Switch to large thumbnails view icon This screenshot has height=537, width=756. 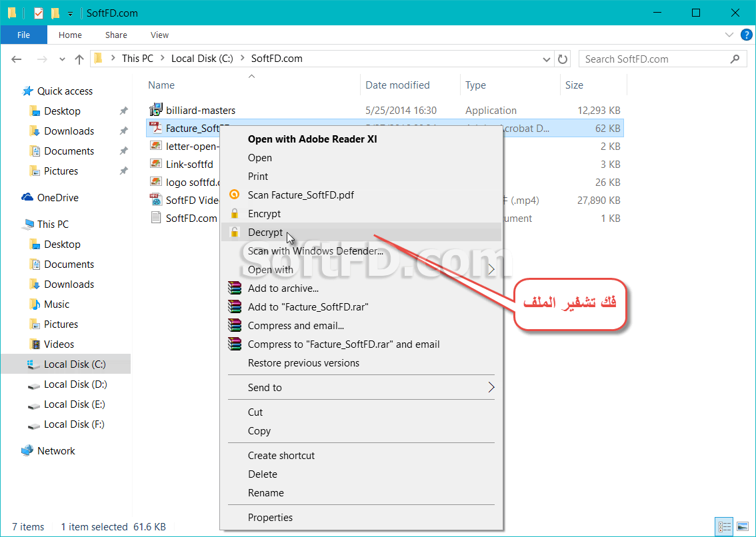click(x=743, y=526)
